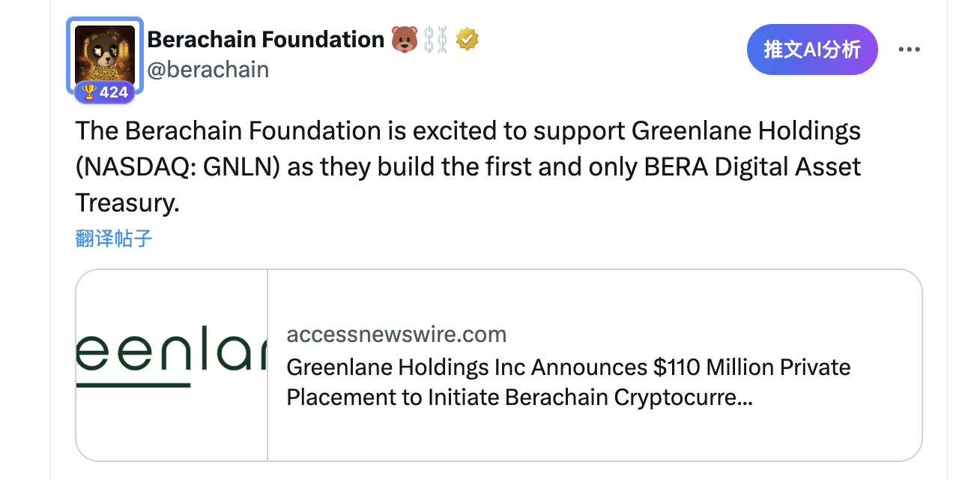
Task: Click the word "Treasury." ending the tweet
Action: point(127,202)
